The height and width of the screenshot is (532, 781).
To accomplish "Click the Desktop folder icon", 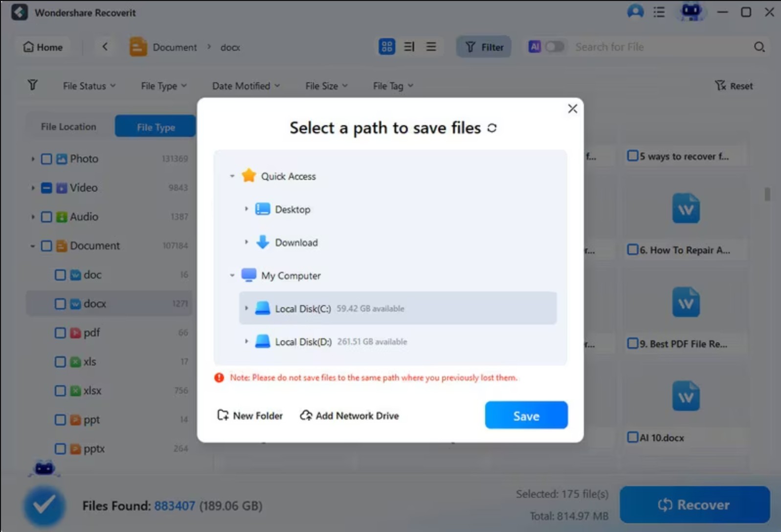I will (263, 209).
